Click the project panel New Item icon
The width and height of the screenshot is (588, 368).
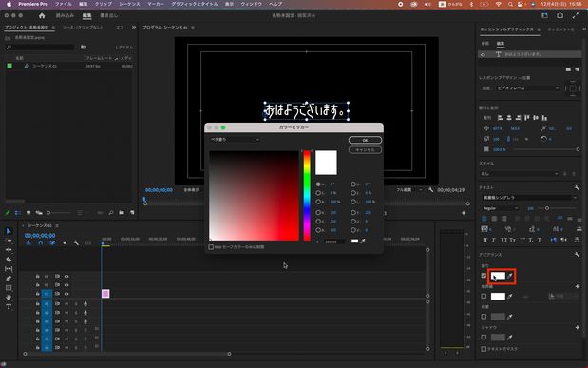pyautogui.click(x=132, y=213)
